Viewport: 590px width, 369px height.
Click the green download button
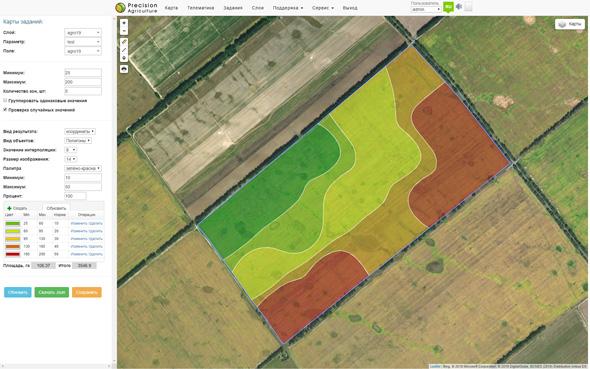(x=52, y=292)
